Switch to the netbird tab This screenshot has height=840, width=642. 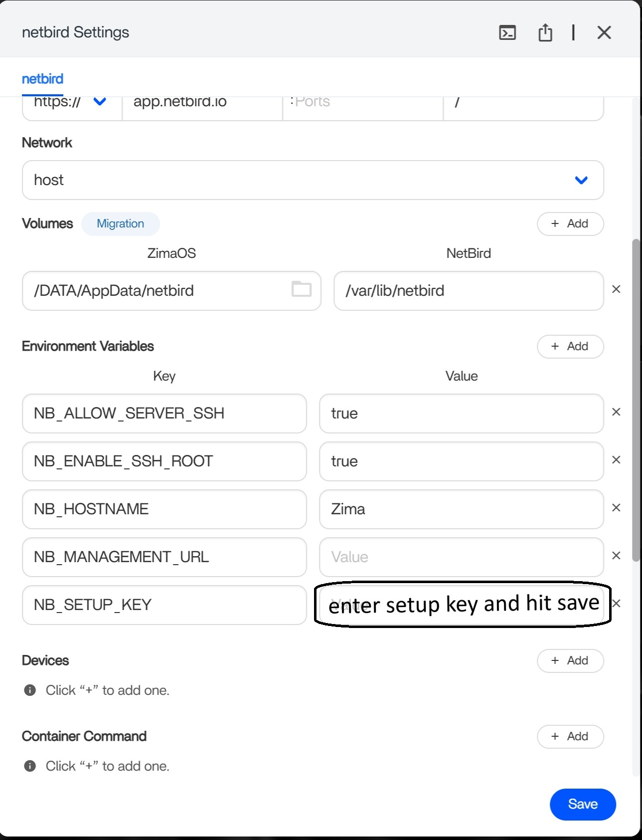pos(42,79)
